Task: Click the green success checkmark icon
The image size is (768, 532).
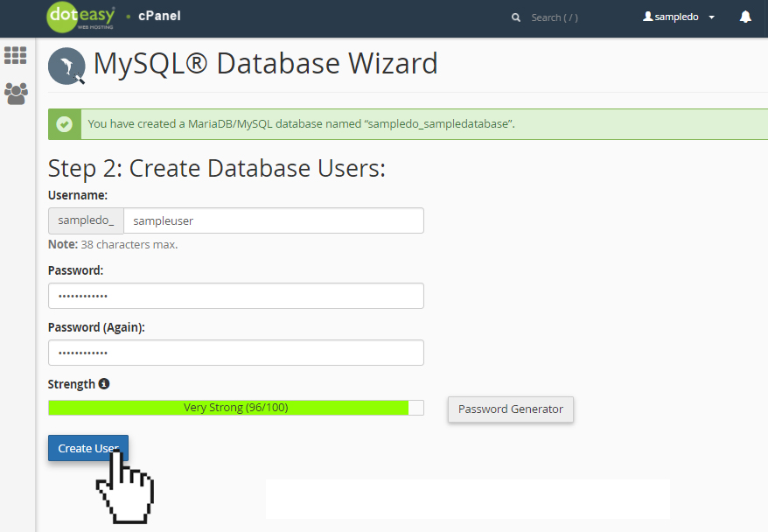Action: [x=64, y=123]
